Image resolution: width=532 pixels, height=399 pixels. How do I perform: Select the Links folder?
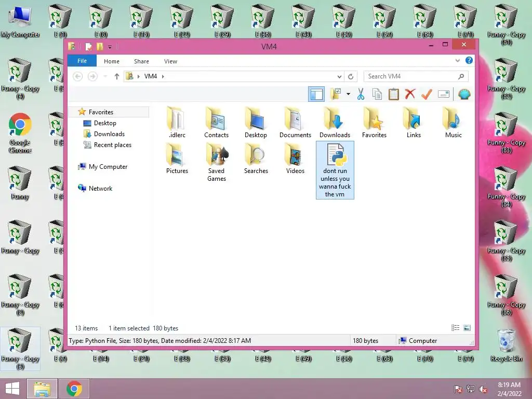[414, 123]
